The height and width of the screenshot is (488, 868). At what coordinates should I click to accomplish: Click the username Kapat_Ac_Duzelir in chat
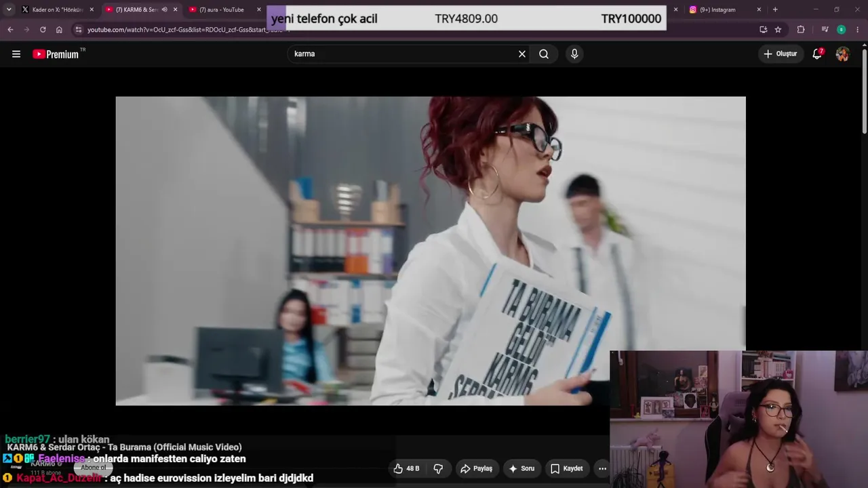click(58, 478)
